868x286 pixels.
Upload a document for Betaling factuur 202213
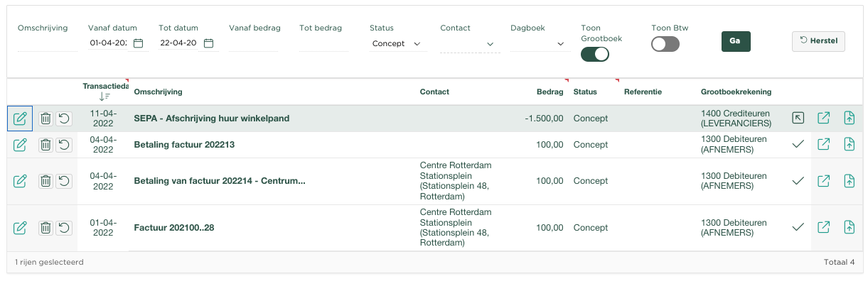pos(849,145)
